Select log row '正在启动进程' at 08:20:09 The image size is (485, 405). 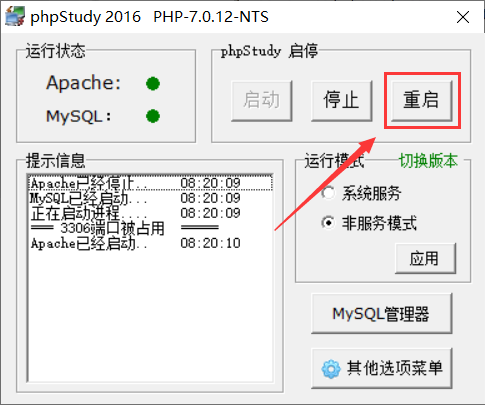(150, 213)
